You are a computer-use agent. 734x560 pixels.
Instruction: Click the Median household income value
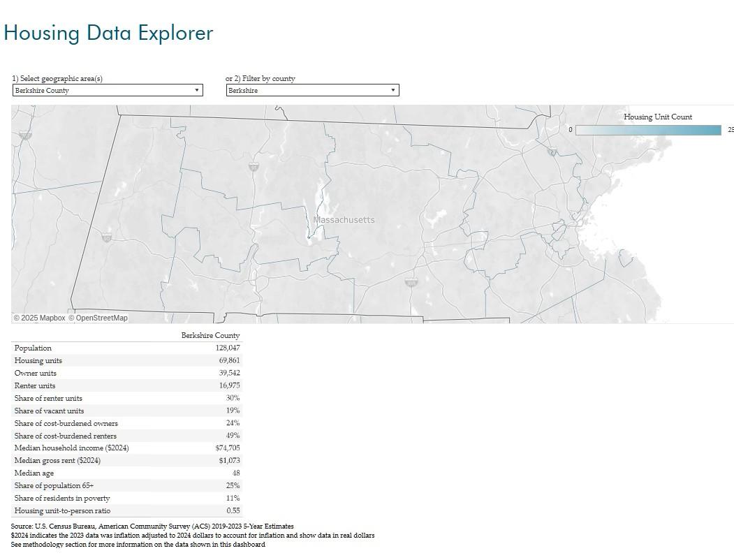227,448
